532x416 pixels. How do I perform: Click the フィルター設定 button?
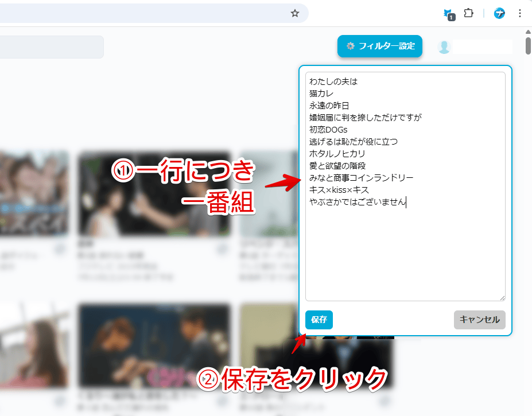click(380, 46)
